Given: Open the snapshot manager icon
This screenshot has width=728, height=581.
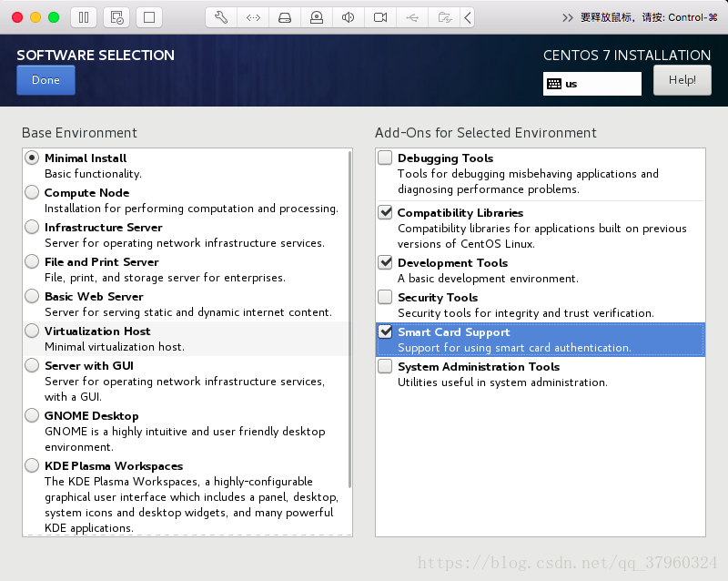Looking at the screenshot, I should point(116,17).
